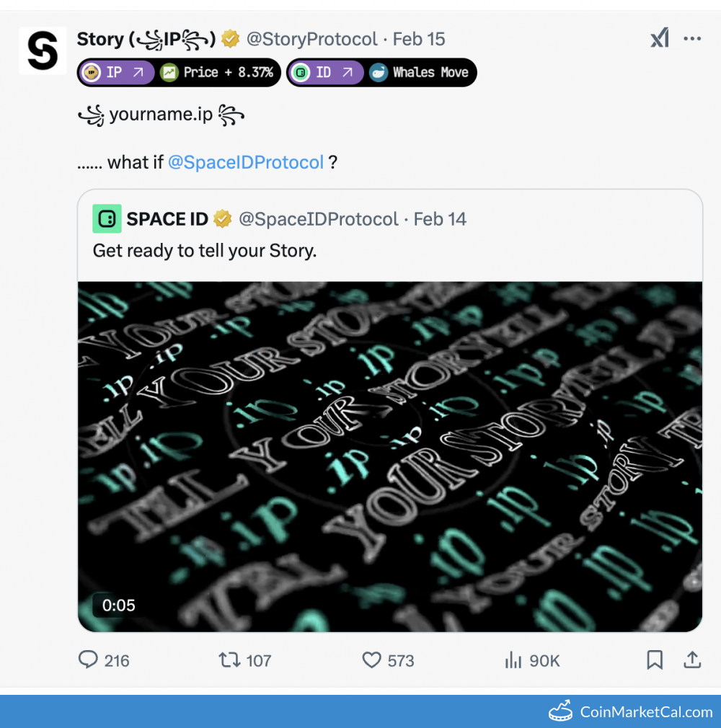Screen dimensions: 721x728
Task: Open the @StoryProtocol handle link
Action: (311, 39)
